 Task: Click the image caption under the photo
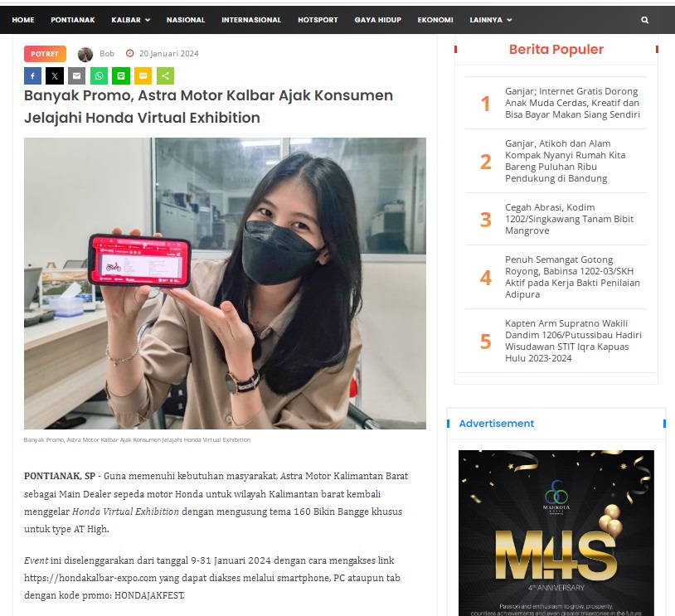tap(137, 440)
